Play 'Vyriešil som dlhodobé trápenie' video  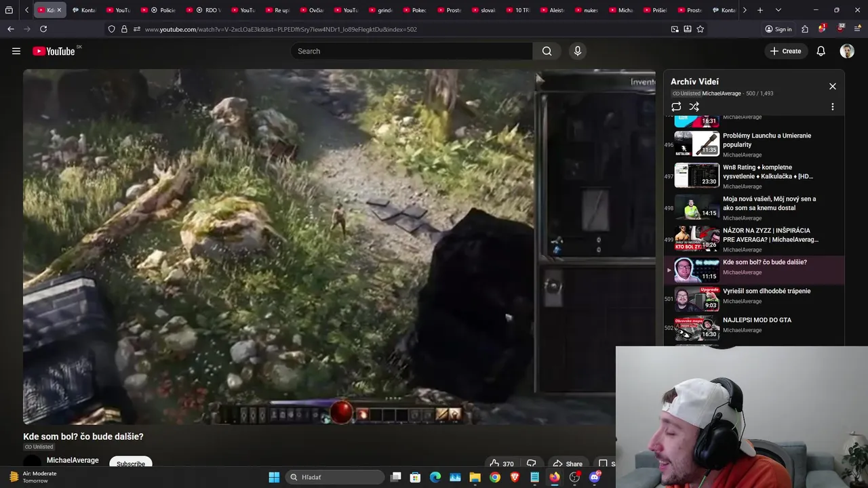tap(755, 298)
